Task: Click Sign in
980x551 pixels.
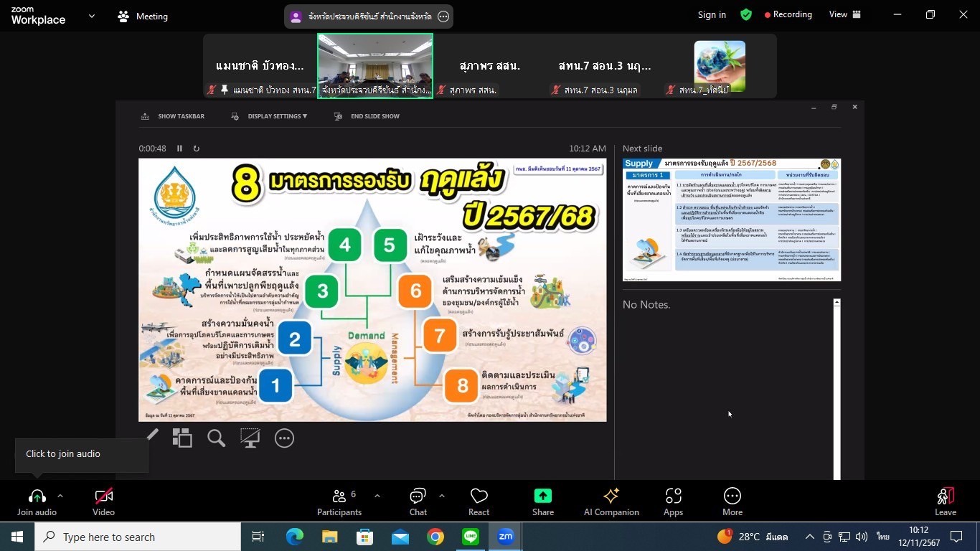Action: pyautogui.click(x=712, y=14)
